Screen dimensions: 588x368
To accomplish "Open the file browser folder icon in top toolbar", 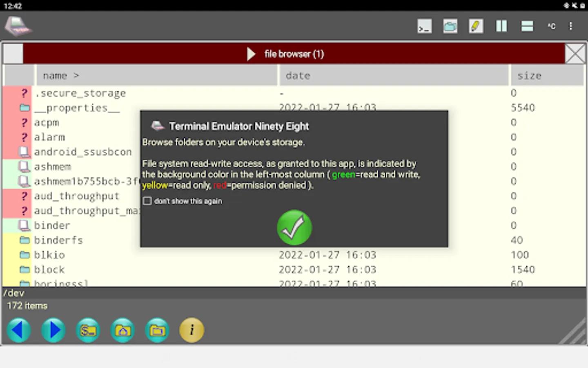I will [450, 27].
